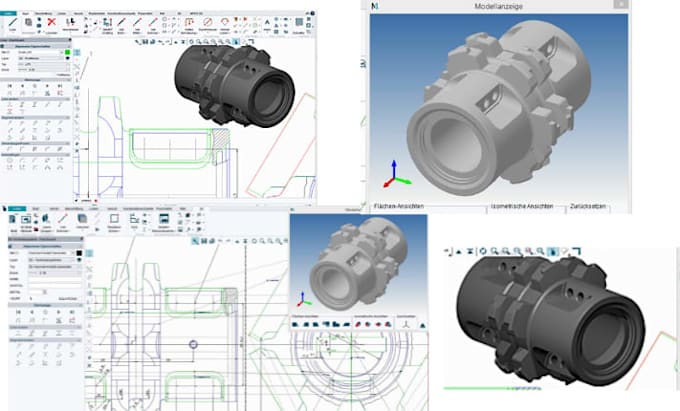Click the blue triangle icon, small model preview
The width and height of the screenshot is (680, 411).
422,325
